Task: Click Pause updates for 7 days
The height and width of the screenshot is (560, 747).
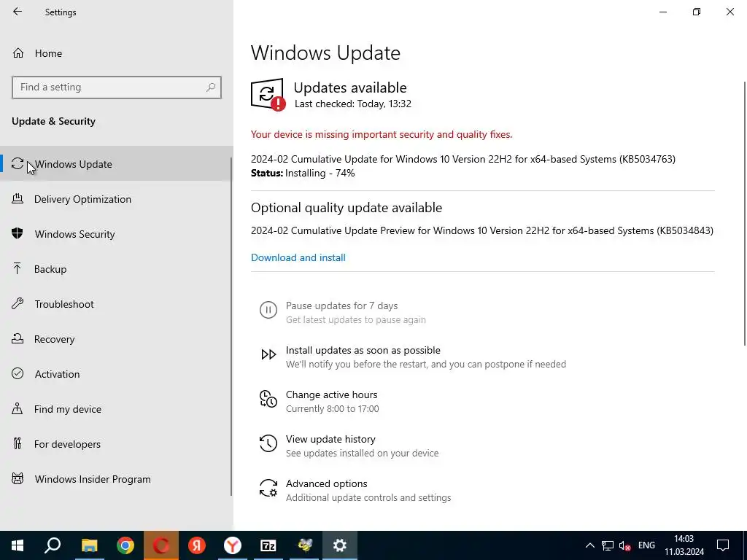Action: point(341,306)
